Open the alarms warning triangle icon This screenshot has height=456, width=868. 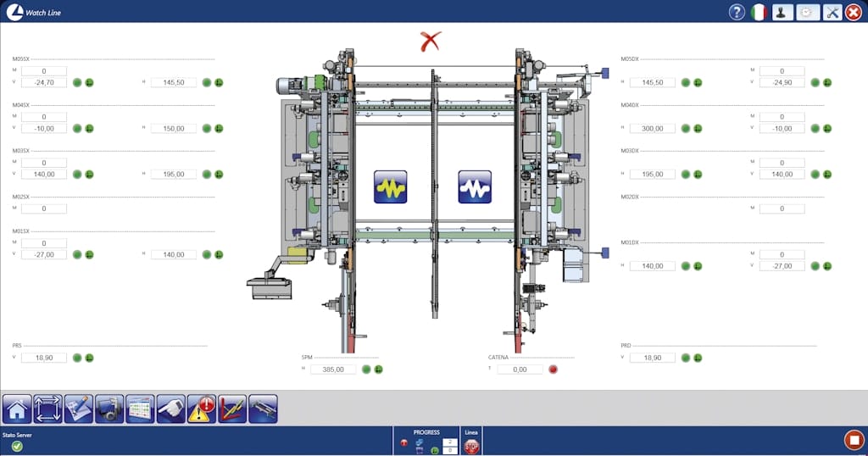pyautogui.click(x=202, y=409)
